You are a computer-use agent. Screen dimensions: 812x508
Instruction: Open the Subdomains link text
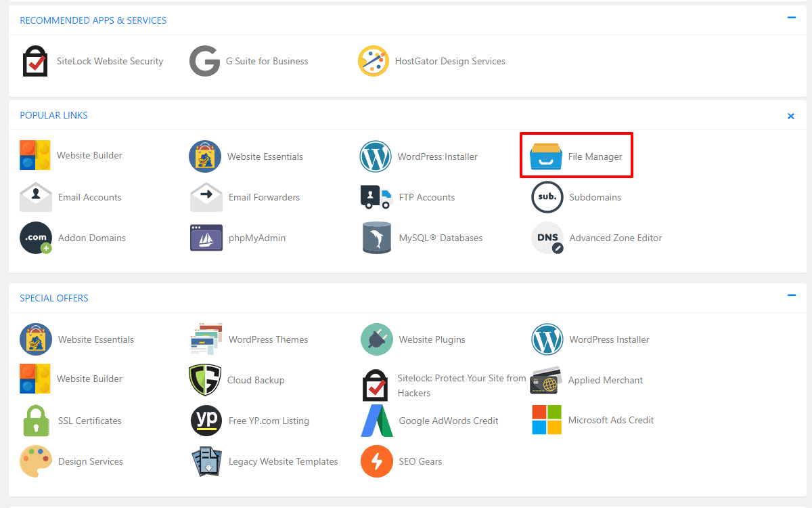(x=595, y=197)
